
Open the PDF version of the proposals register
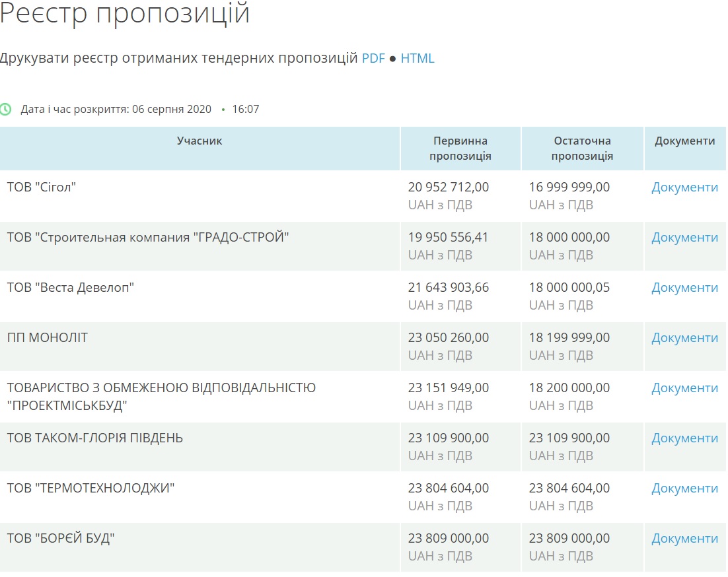click(x=373, y=59)
